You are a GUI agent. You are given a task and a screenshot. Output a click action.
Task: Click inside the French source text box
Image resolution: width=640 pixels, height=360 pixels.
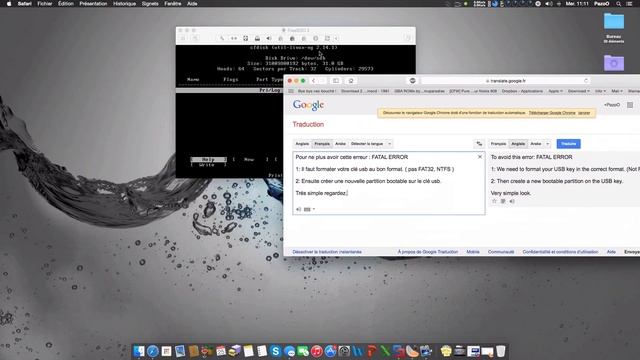point(389,183)
